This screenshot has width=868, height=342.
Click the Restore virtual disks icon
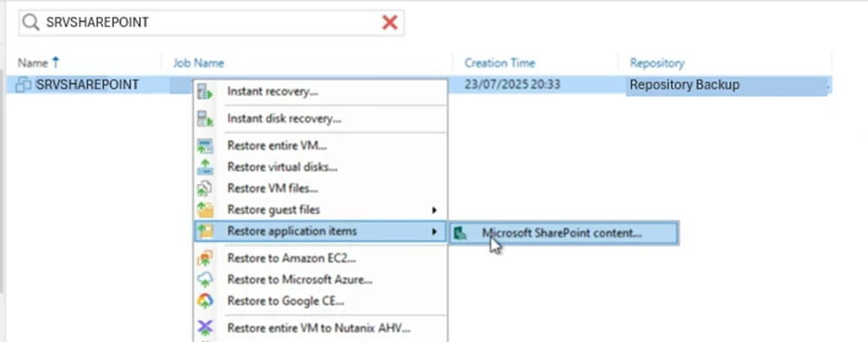click(206, 168)
